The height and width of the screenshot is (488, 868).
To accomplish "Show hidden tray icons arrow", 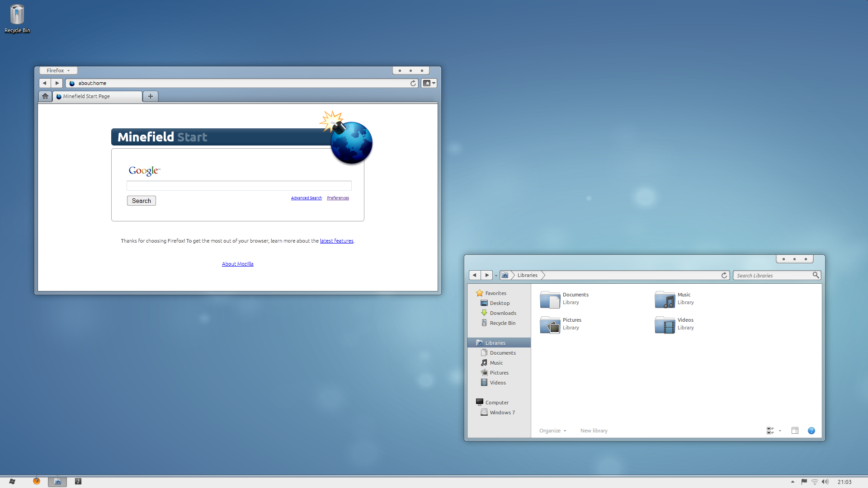I will pos(793,482).
